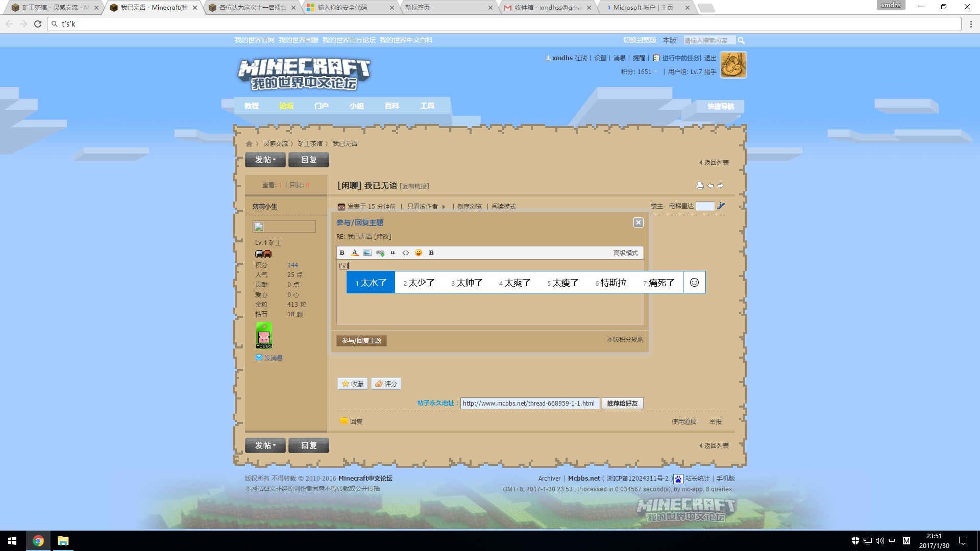This screenshot has height=551, width=980.
Task: Open the 发帖 dropdown at top
Action: click(x=265, y=160)
